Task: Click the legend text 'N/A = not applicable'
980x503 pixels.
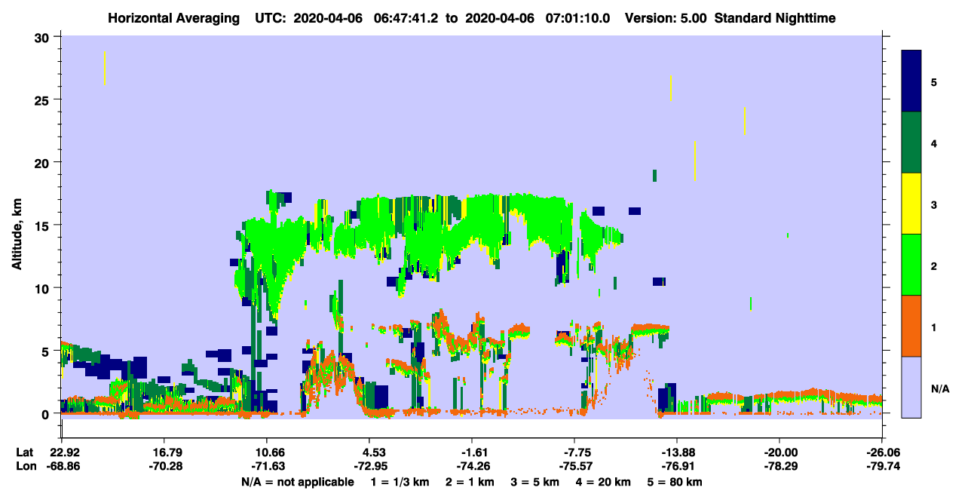Action: click(297, 482)
